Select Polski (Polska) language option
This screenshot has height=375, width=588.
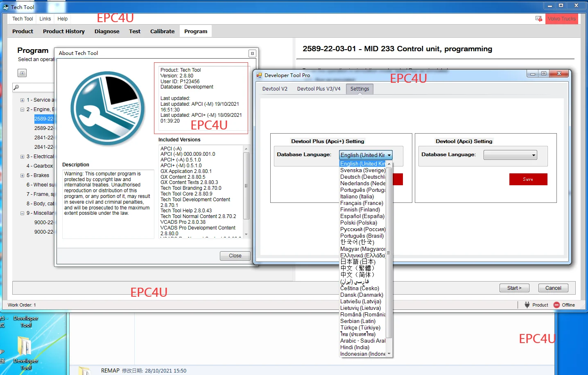pyautogui.click(x=363, y=223)
